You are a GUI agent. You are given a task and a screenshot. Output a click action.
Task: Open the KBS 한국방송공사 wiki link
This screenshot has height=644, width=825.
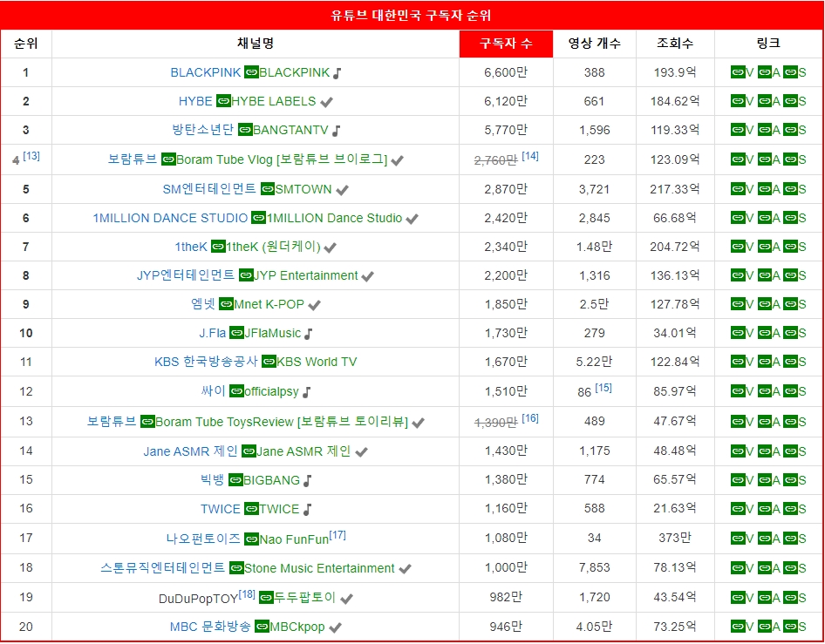click(206, 362)
